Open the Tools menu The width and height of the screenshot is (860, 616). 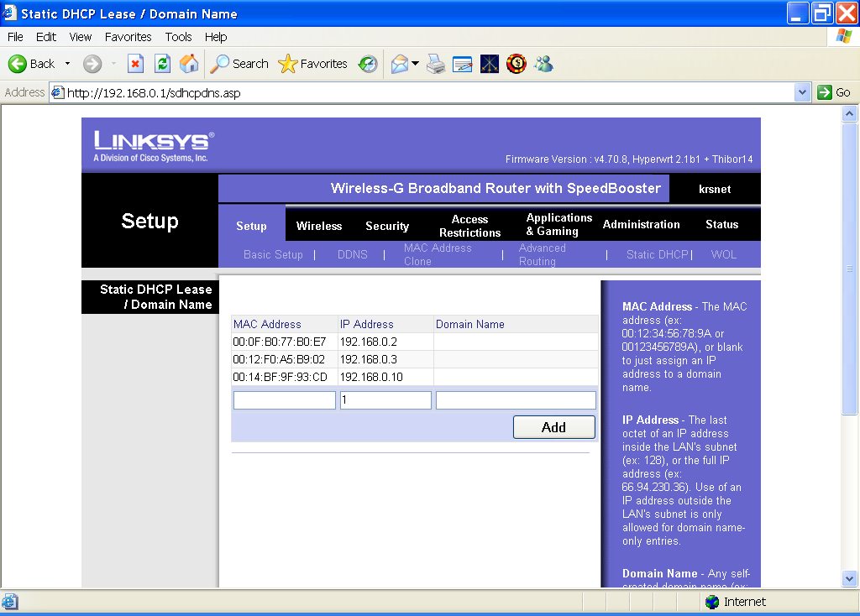178,37
